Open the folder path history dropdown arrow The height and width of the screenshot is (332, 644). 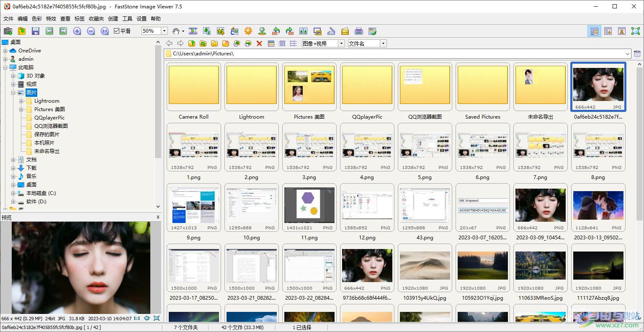[x=628, y=54]
